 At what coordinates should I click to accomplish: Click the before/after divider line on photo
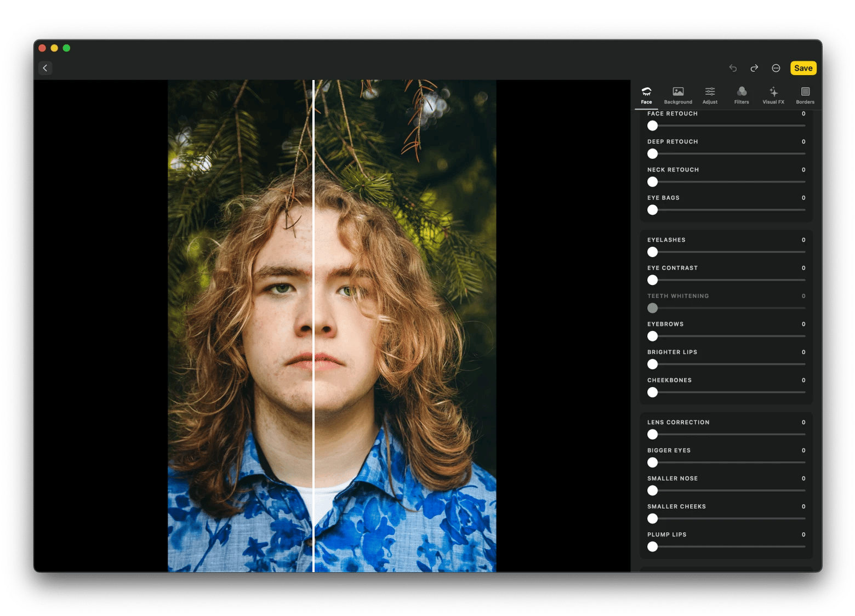314,326
